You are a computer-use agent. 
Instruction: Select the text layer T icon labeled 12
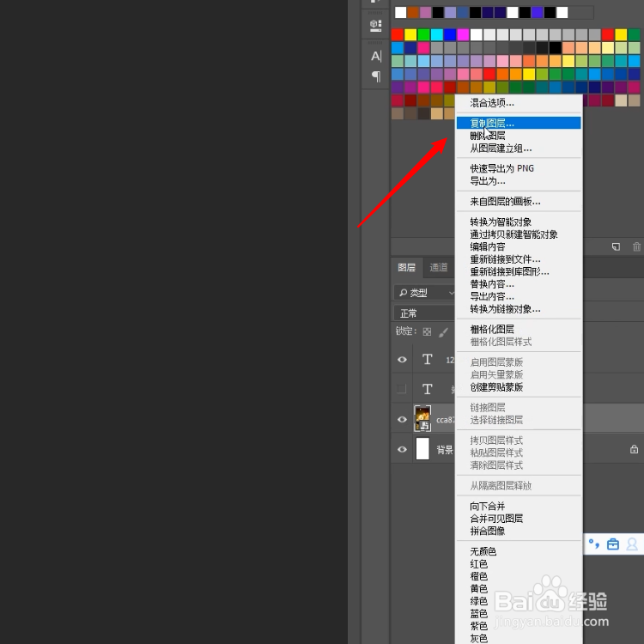(427, 360)
